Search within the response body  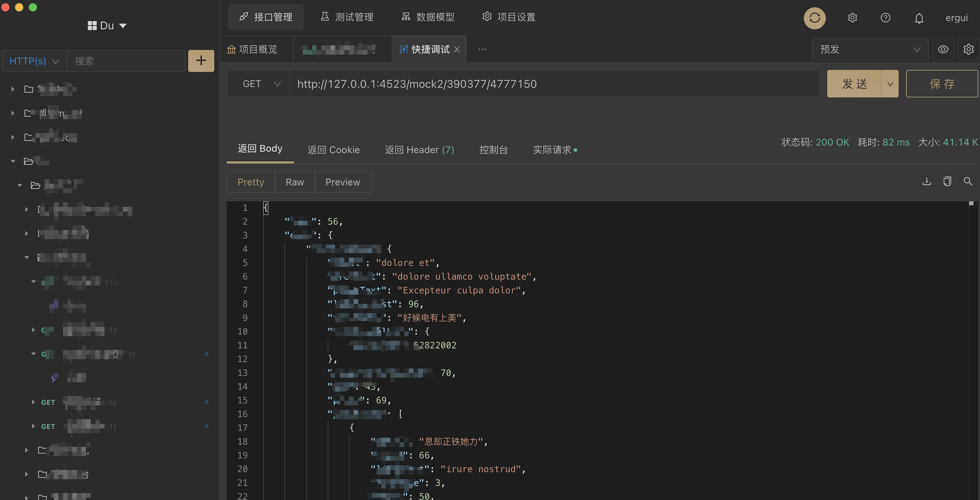968,182
